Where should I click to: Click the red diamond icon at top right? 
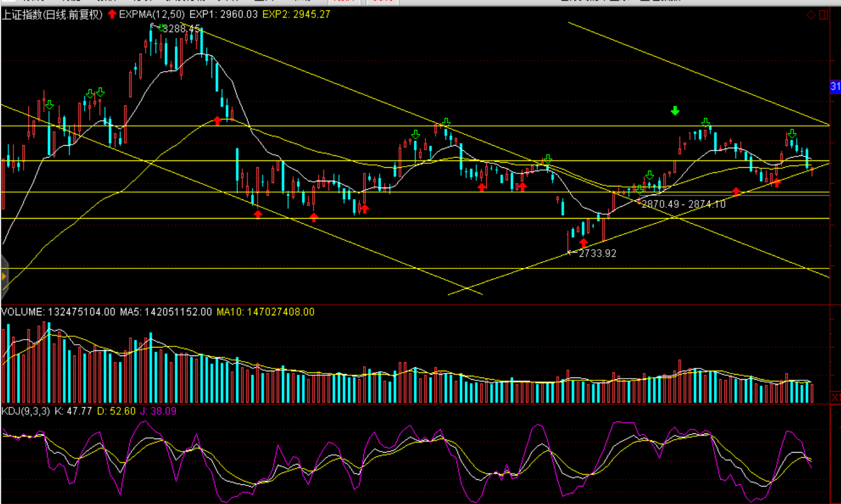click(x=811, y=15)
